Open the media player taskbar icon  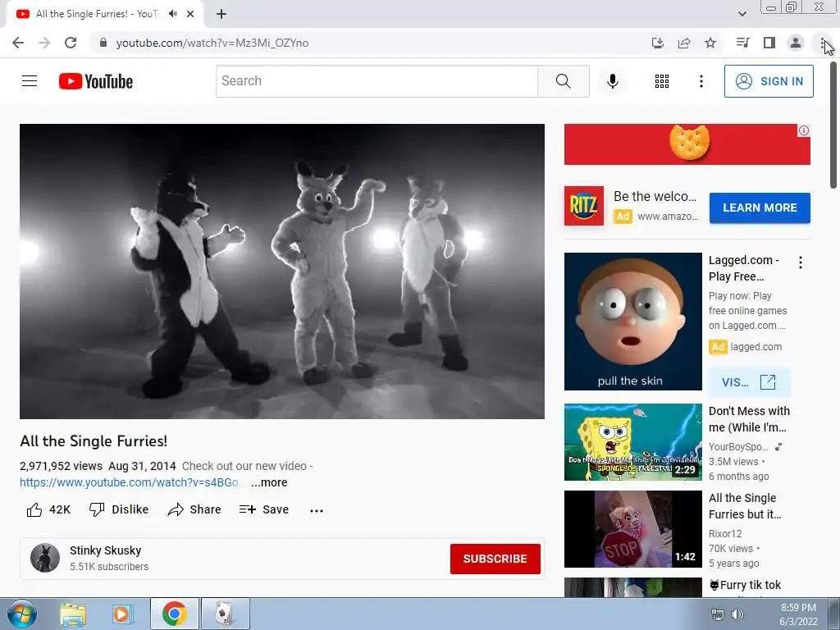pyautogui.click(x=122, y=614)
